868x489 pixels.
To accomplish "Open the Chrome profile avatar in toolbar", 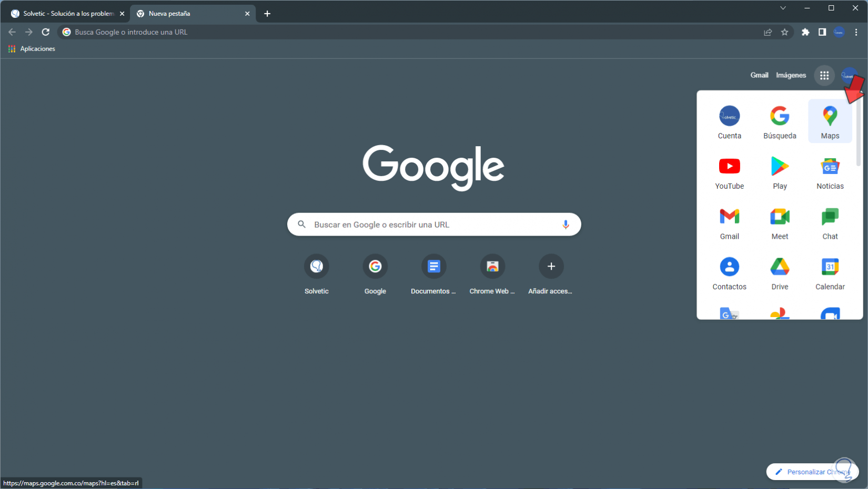I will (x=839, y=32).
